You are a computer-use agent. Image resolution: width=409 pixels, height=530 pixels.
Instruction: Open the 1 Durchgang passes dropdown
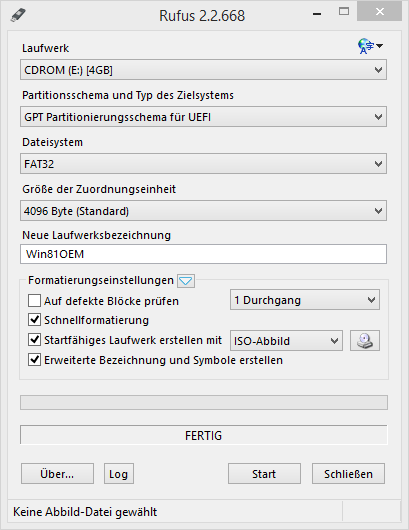pos(305,300)
